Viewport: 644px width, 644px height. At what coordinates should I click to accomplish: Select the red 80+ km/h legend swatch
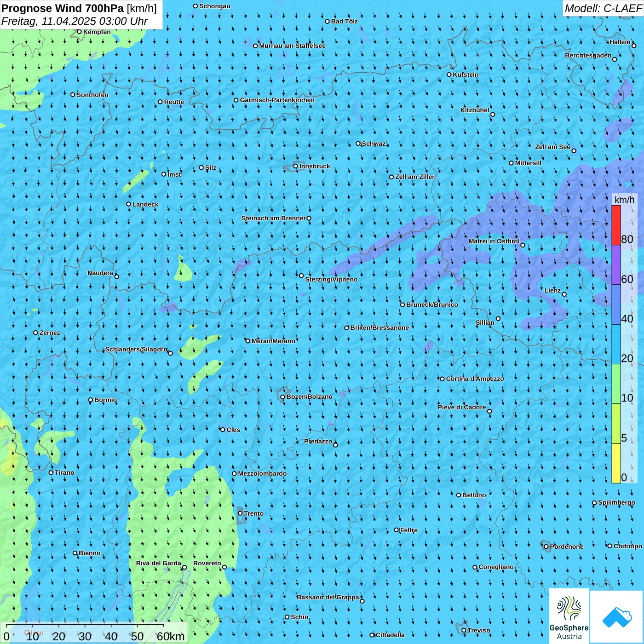616,225
